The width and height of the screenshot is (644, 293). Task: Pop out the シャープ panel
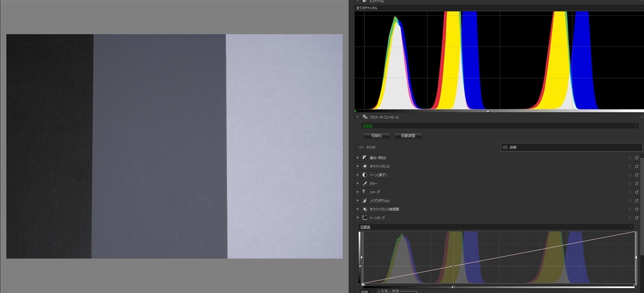(637, 192)
